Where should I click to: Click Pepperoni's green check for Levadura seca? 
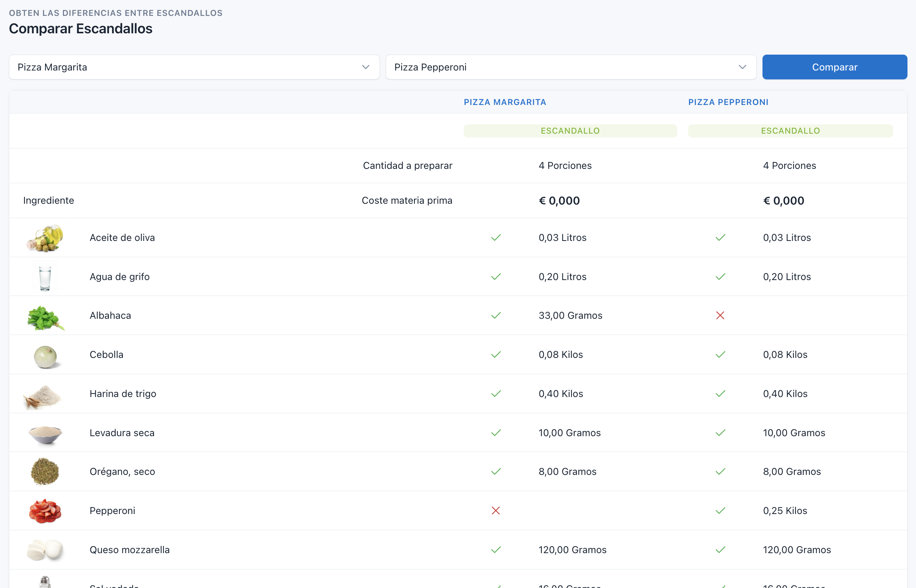(x=720, y=433)
